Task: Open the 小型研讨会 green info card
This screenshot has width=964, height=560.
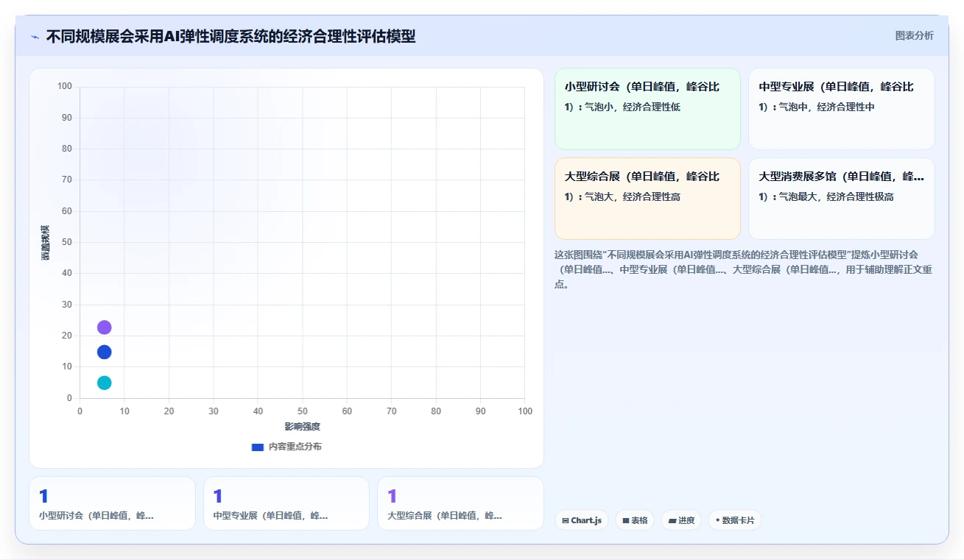Action: (x=647, y=109)
